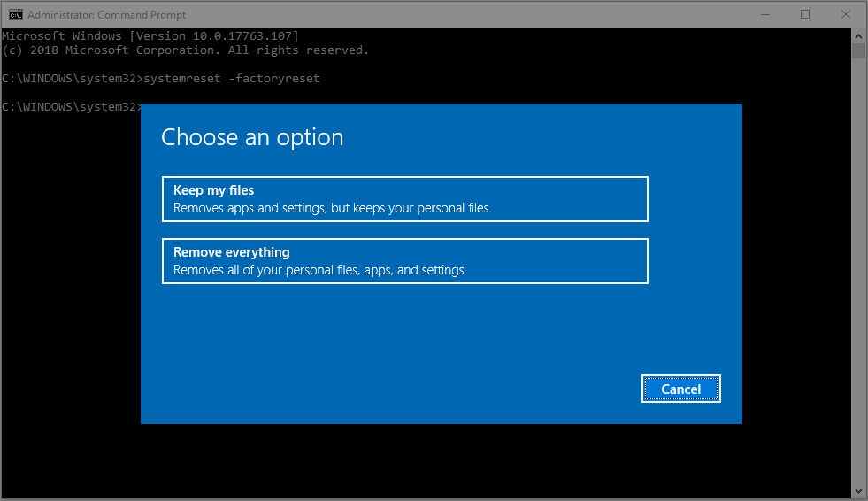Click the empty scrollbar track below the thumb
Viewport: 868px width, 501px height.
click(x=858, y=266)
